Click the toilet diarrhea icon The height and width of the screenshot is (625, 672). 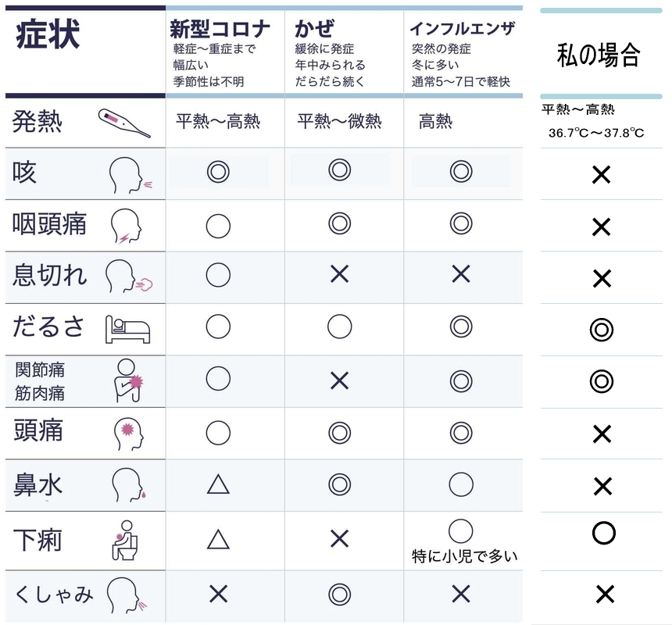[x=125, y=541]
